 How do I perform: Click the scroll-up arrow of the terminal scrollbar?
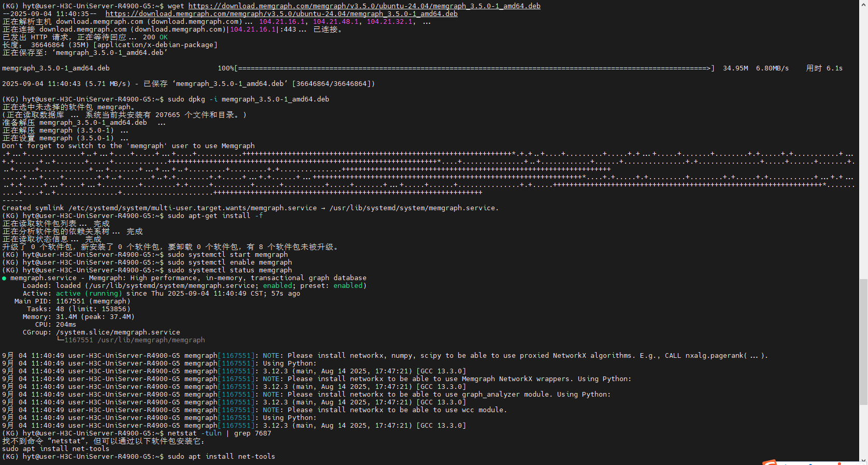click(x=863, y=4)
